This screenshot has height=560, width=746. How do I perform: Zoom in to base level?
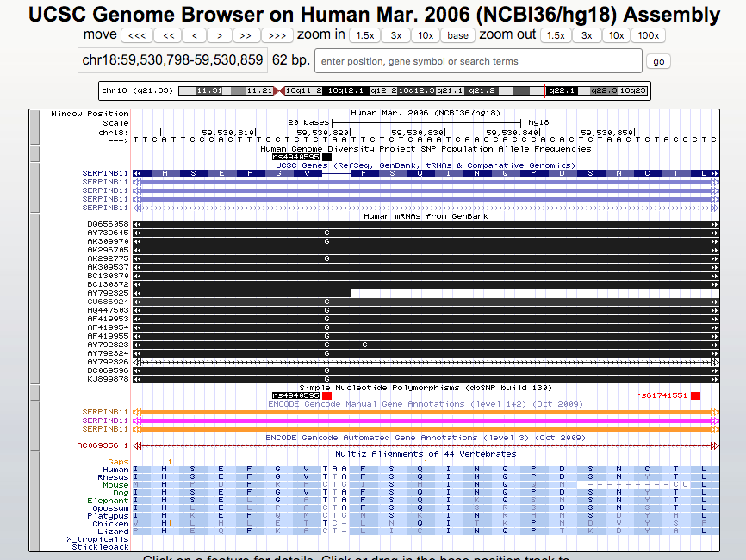[457, 35]
